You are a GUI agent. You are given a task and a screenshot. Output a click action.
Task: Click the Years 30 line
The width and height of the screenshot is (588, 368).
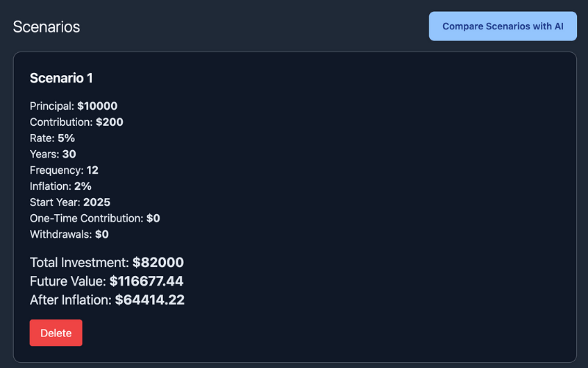[53, 155]
